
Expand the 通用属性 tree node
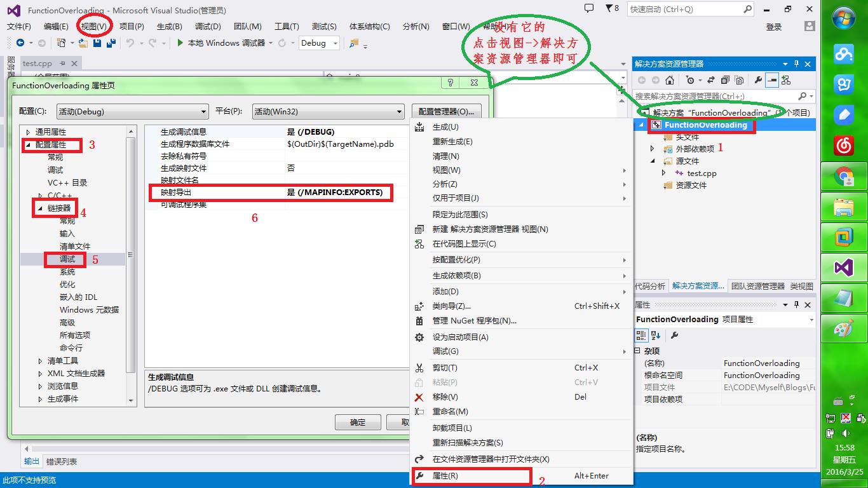click(28, 132)
